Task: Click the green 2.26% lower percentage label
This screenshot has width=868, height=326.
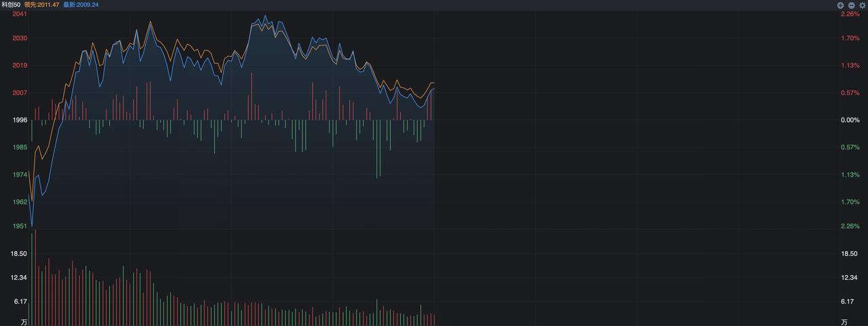Action: click(x=850, y=225)
